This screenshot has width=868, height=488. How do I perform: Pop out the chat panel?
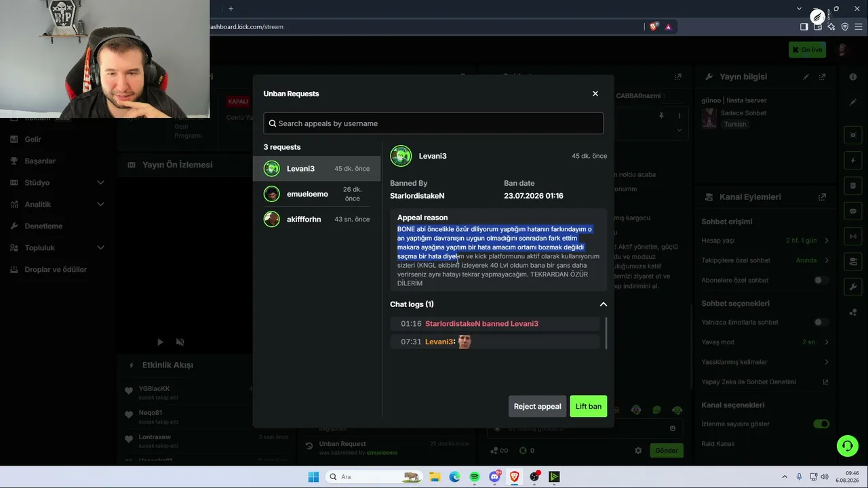pos(678,77)
